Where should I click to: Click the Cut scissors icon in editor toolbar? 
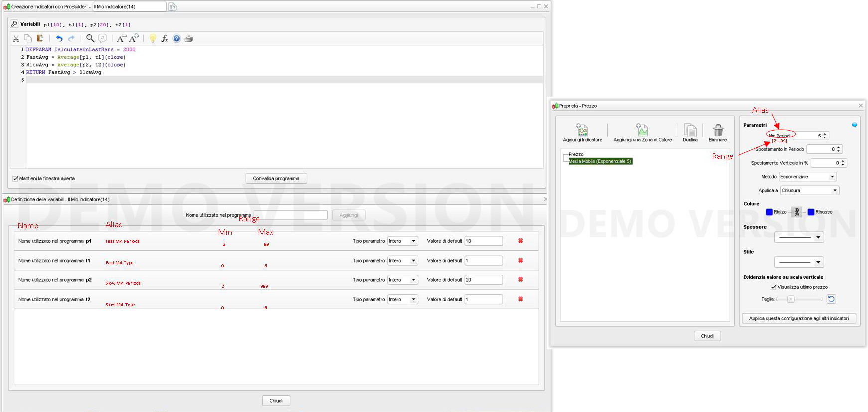click(16, 38)
